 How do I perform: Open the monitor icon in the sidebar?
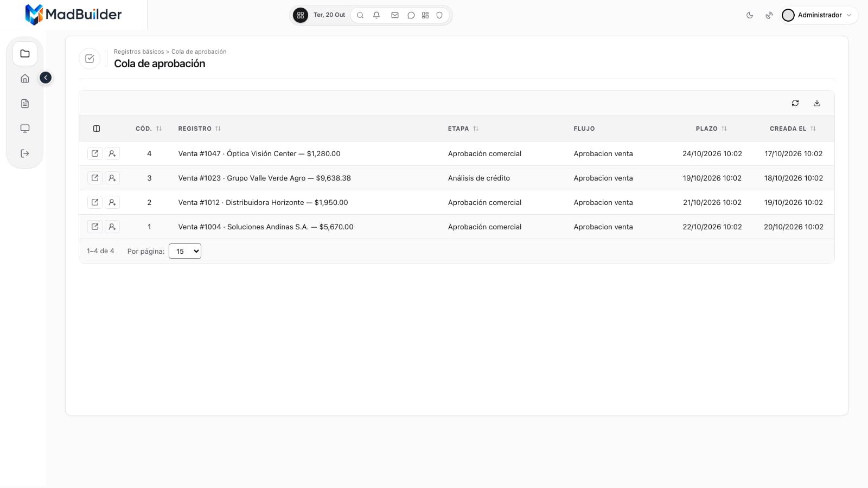click(25, 129)
